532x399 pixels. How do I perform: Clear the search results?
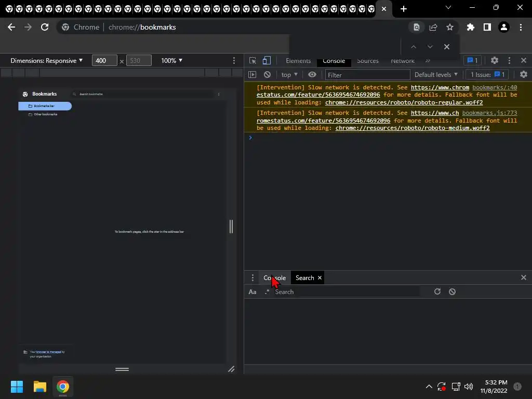point(453,291)
